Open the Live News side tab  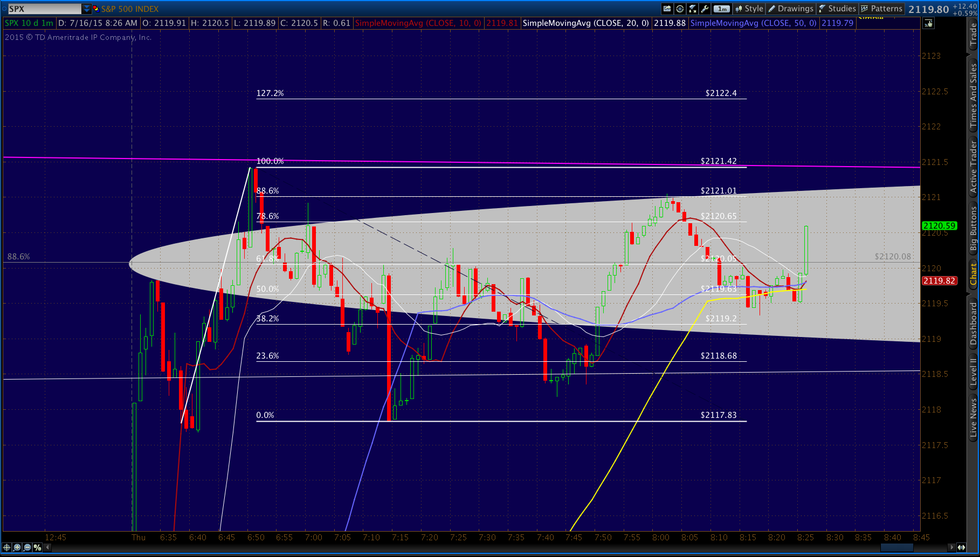tap(974, 417)
